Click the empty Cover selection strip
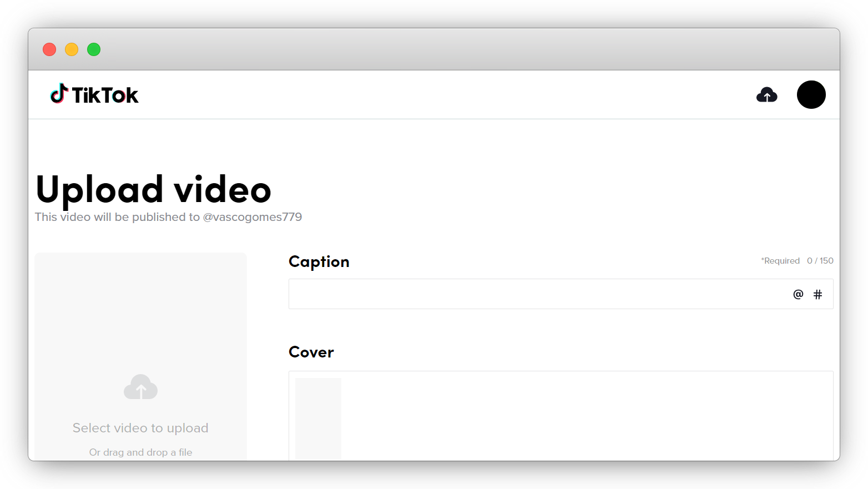 point(583,416)
